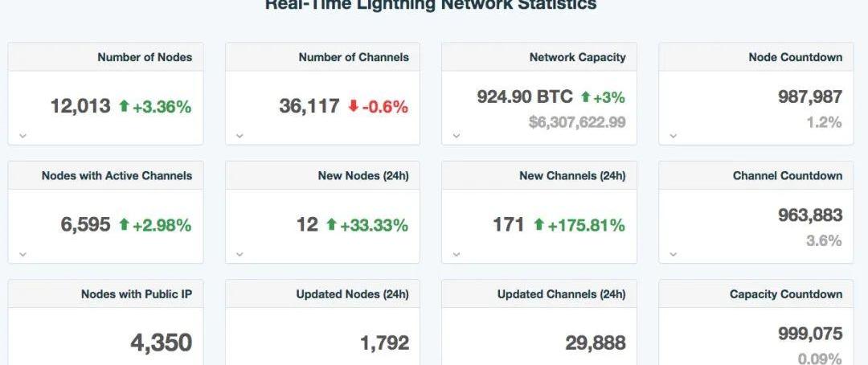
Task: Click the Network Capacity header label
Action: coord(577,57)
